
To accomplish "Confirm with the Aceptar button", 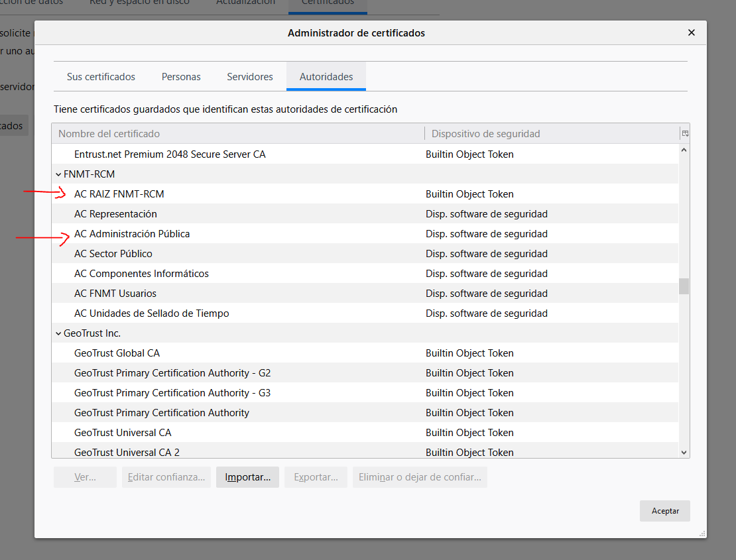I will point(664,511).
